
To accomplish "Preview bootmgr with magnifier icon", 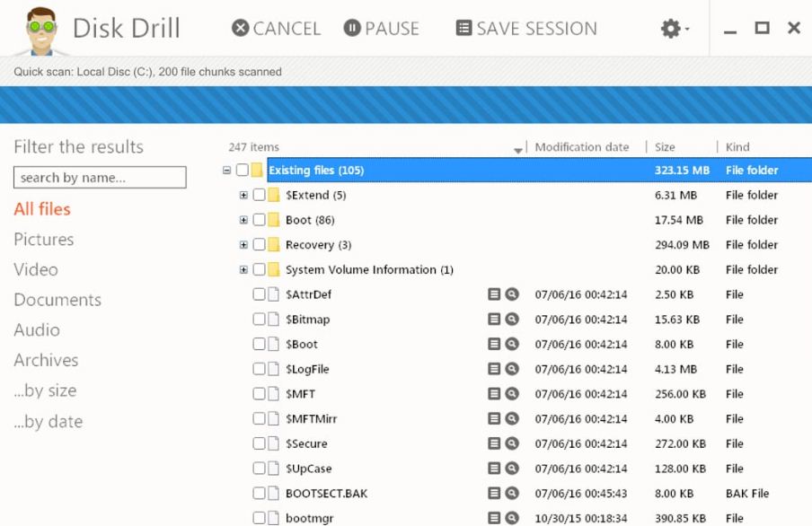I will point(512,518).
